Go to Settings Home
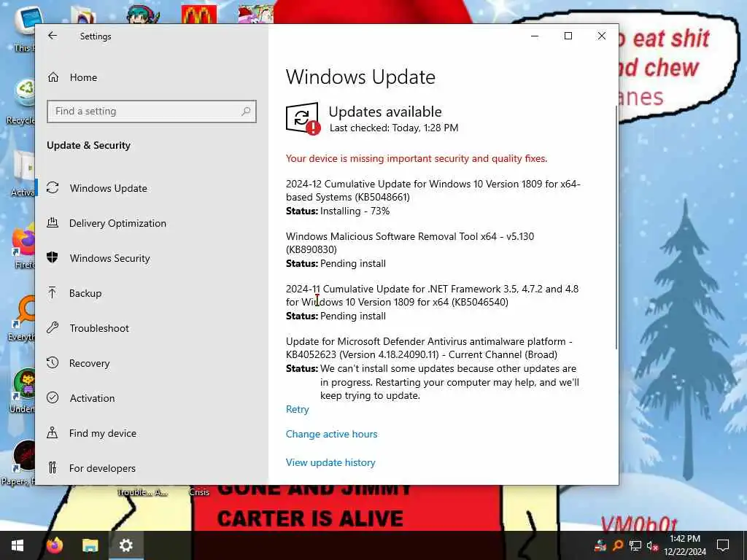 [x=83, y=77]
